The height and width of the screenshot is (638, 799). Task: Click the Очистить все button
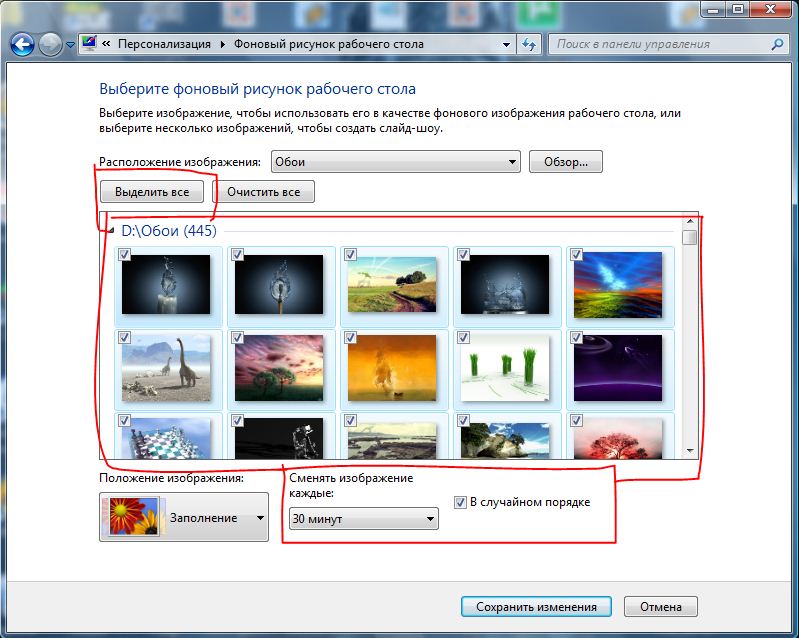coord(263,192)
